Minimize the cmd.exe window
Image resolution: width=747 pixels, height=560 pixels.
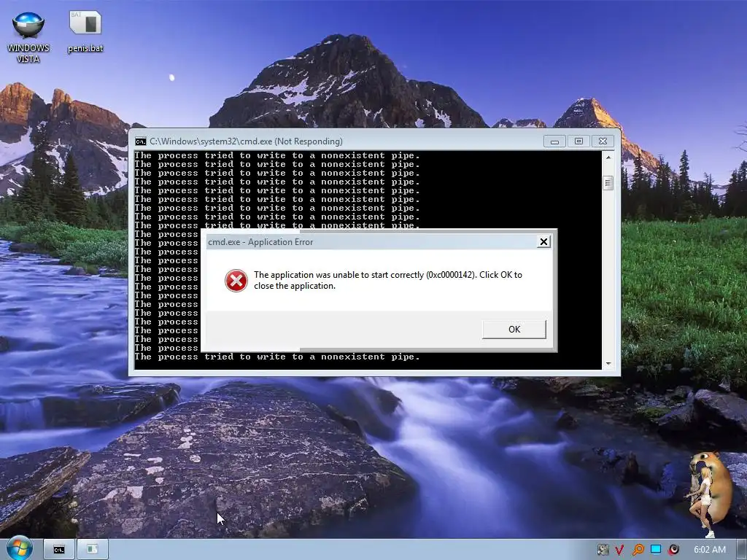click(554, 141)
